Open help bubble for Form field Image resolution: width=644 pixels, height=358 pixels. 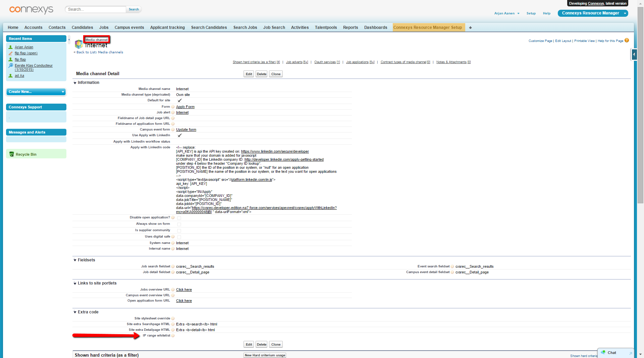click(x=173, y=107)
